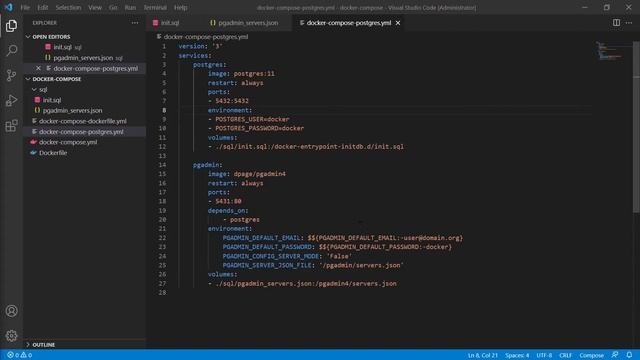The width and height of the screenshot is (640, 360).
Task: Click the editor vertical scrollbar
Action: [x=636, y=127]
